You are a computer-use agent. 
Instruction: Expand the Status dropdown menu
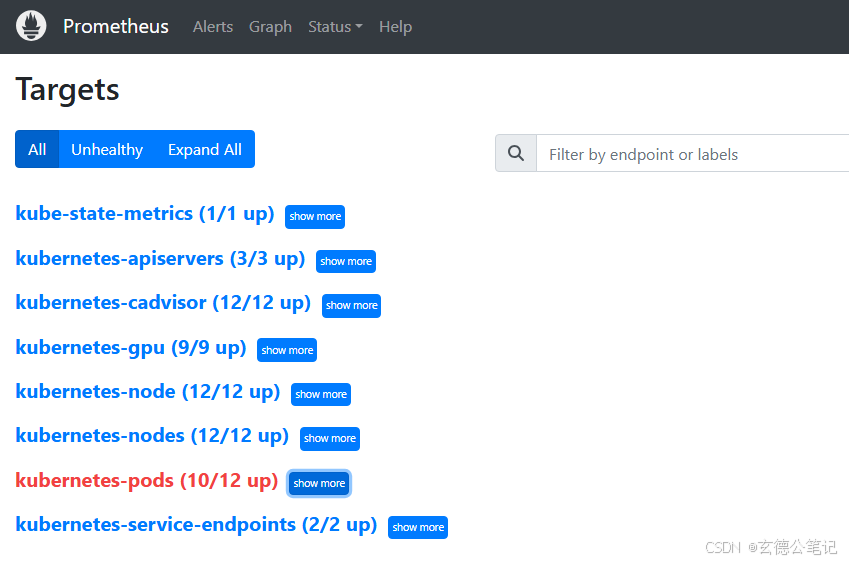(335, 27)
